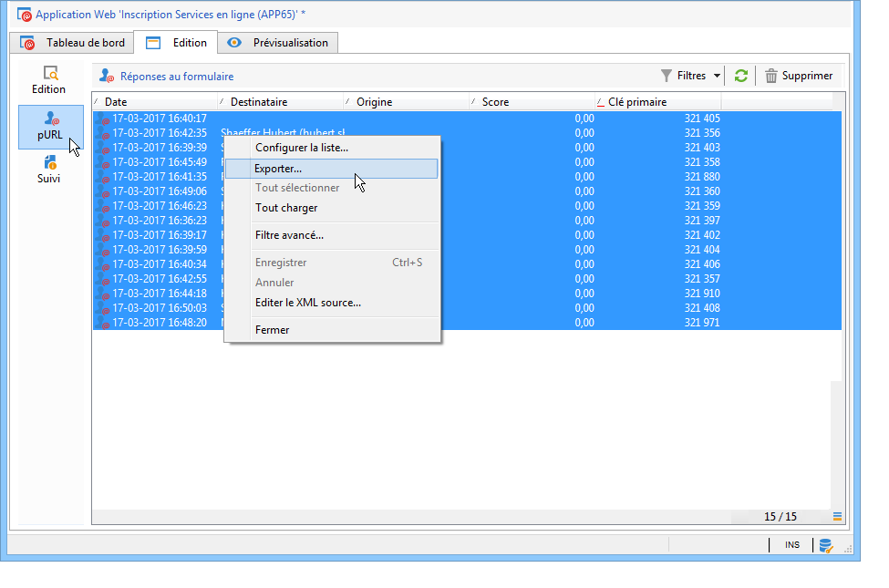This screenshot has width=889, height=588.
Task: Click the INS indicator in status bar
Action: (792, 545)
